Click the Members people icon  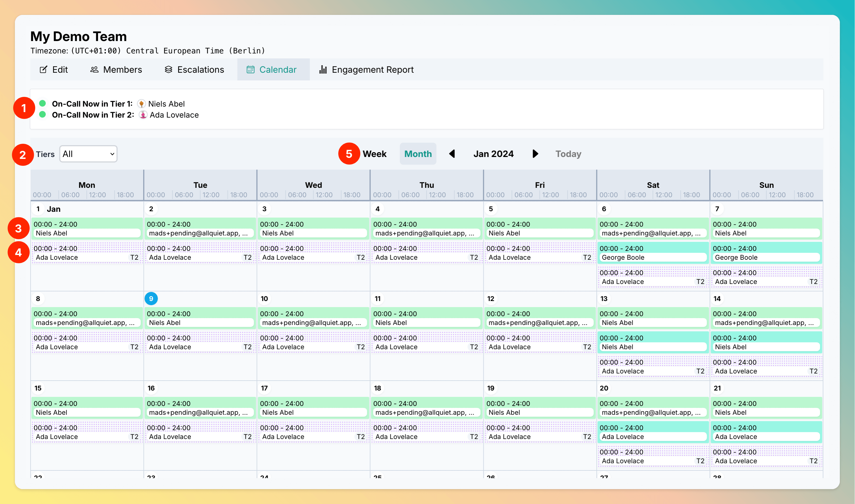[x=94, y=70]
